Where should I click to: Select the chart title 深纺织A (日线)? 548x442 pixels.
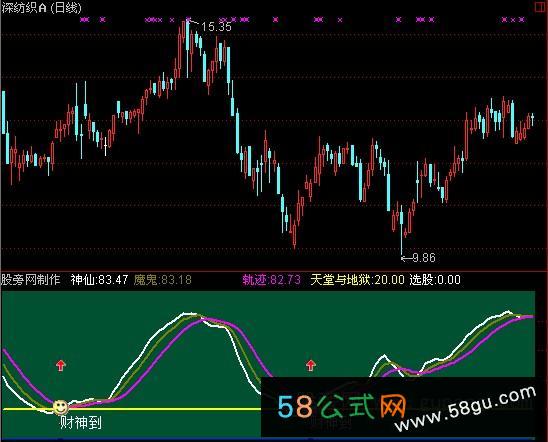42,8
